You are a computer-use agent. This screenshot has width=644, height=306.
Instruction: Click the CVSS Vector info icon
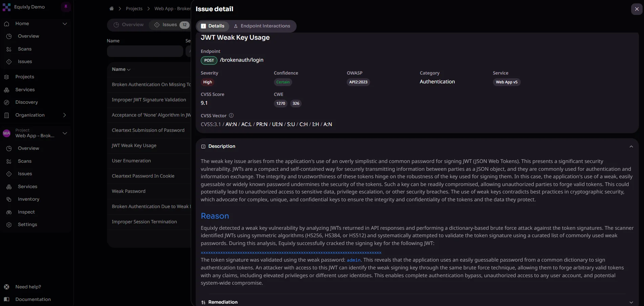231,116
